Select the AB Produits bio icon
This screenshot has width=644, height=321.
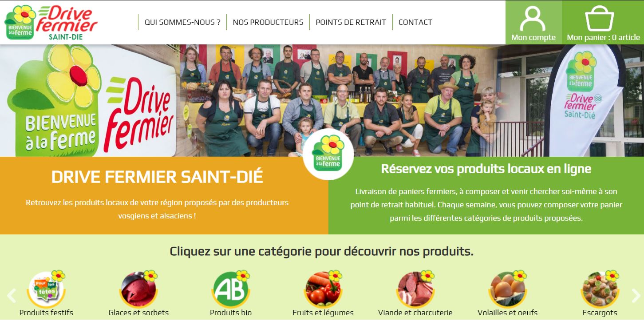pyautogui.click(x=231, y=289)
